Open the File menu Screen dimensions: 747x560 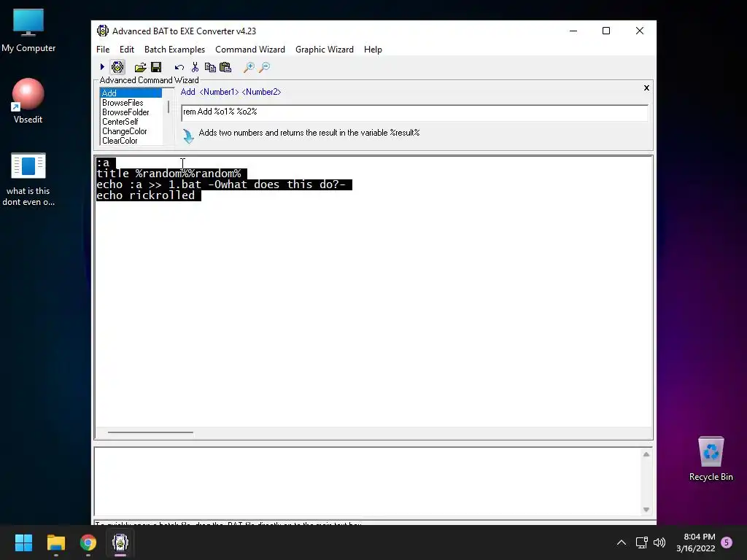[x=103, y=50]
